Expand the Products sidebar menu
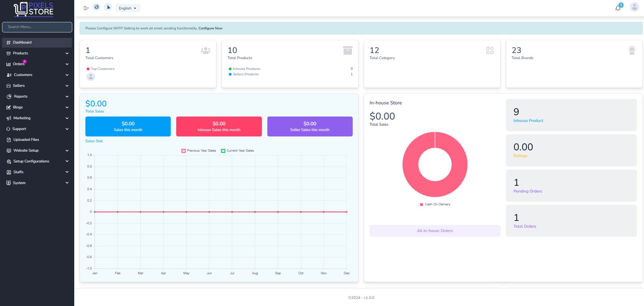 [37, 53]
